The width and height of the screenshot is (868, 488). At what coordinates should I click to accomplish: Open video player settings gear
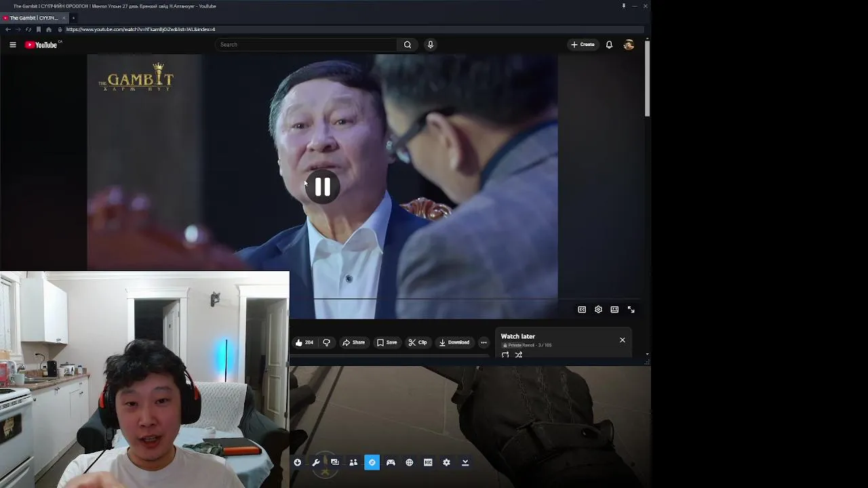pos(598,309)
